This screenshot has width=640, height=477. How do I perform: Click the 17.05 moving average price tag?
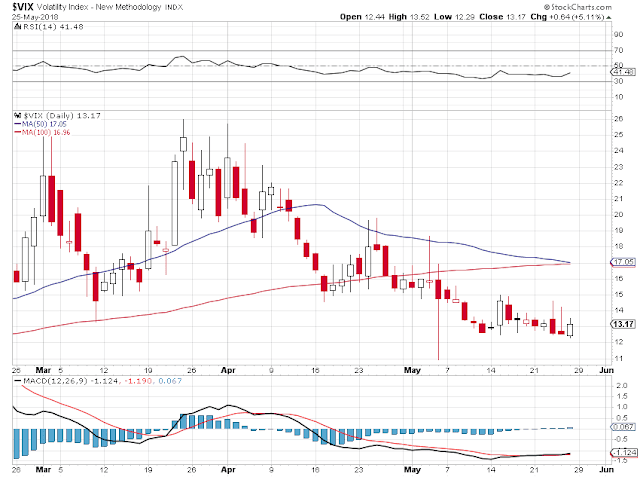pos(624,262)
